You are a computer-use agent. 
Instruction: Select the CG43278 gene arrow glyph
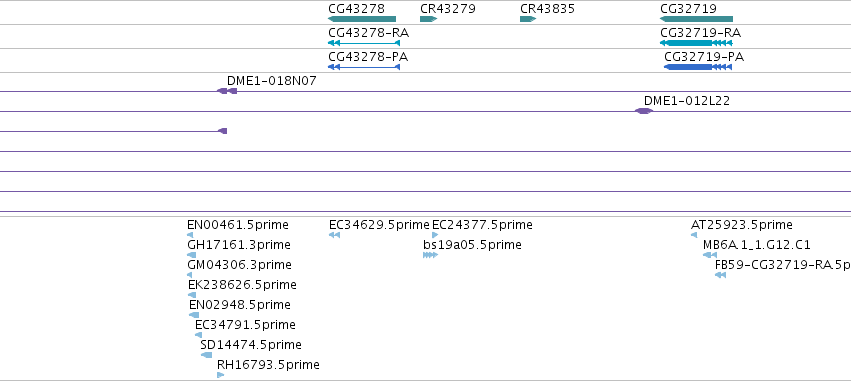click(x=362, y=19)
